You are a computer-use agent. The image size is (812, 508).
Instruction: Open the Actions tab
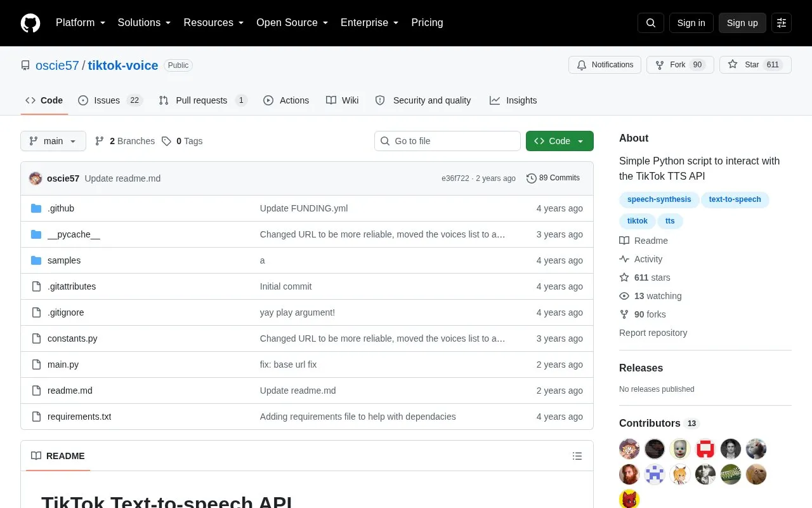click(x=286, y=100)
